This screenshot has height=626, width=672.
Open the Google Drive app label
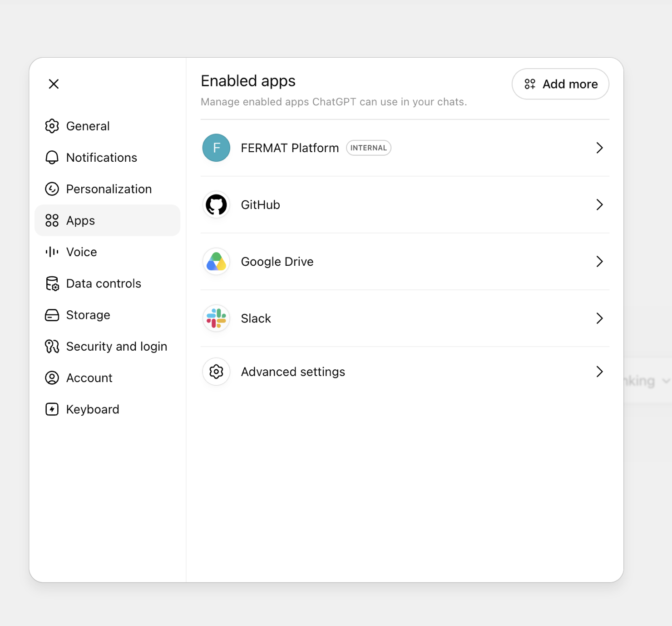[277, 262]
